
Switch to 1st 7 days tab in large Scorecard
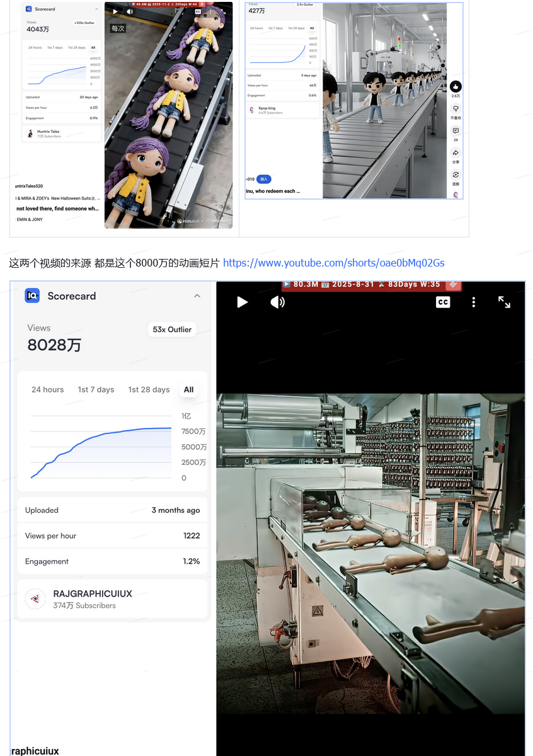(x=96, y=389)
